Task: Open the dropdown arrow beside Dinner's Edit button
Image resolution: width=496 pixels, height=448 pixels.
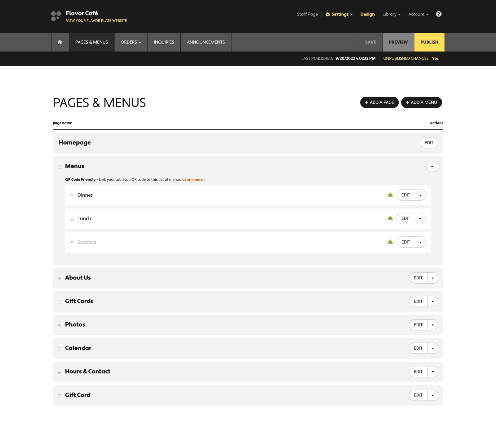Action: [x=420, y=195]
